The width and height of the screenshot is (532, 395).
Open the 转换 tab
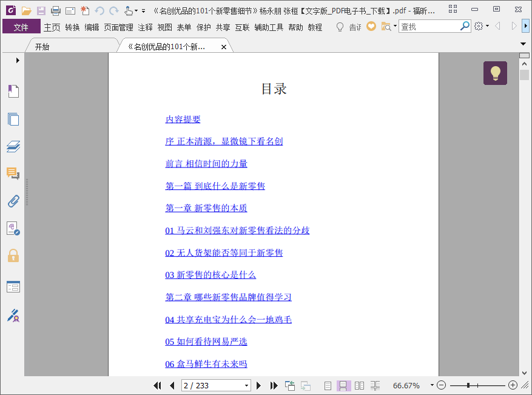click(x=72, y=27)
